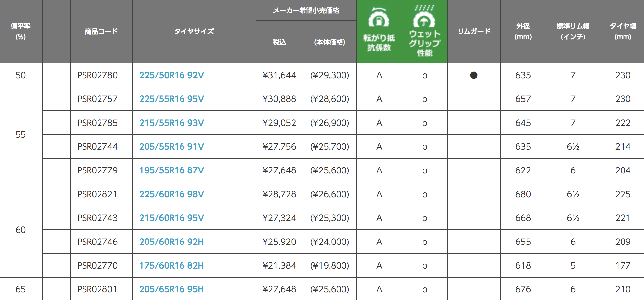The image size is (644, 300).
Task: Click outer diameter value 622
Action: [523, 170]
